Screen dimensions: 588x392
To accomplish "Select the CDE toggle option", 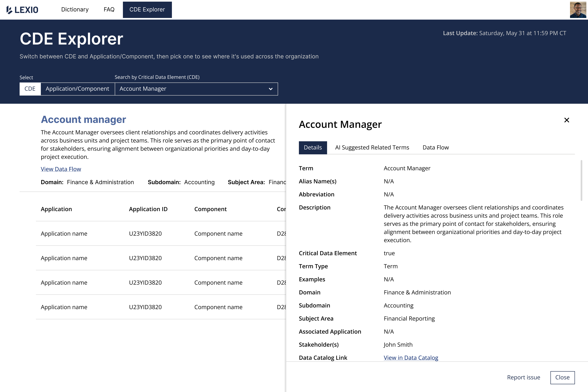I will click(x=30, y=89).
